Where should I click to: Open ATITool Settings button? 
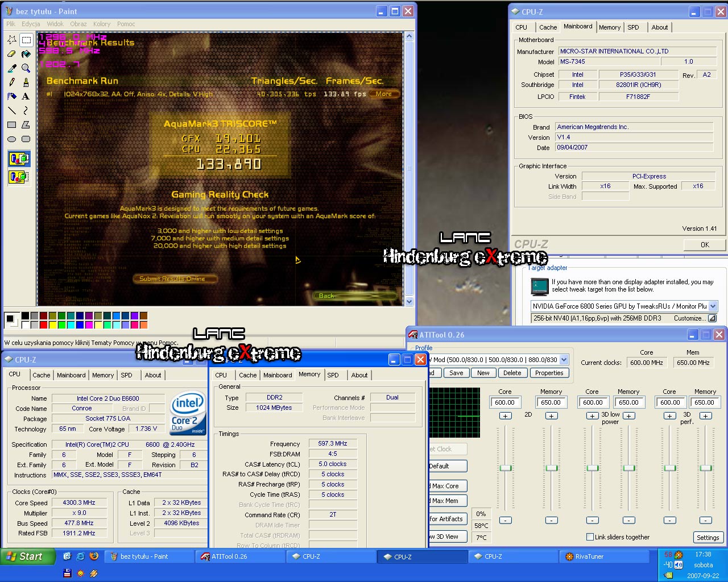[708, 538]
